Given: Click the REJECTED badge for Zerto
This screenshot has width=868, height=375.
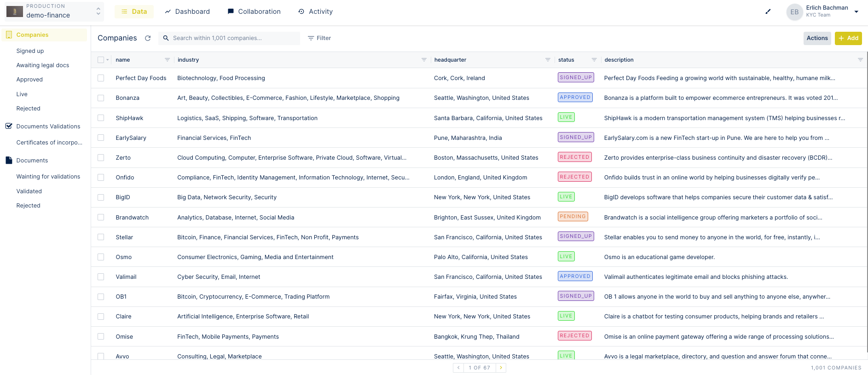Looking at the screenshot, I should [574, 157].
